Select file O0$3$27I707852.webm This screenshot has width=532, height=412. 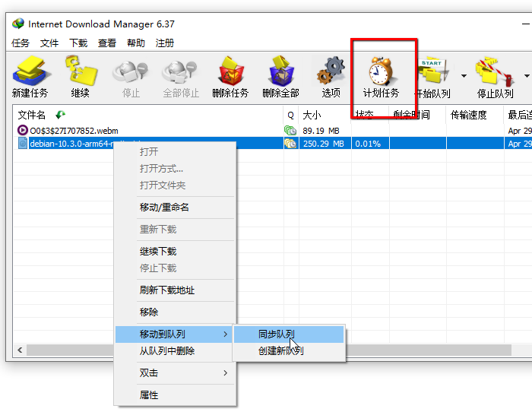[x=74, y=131]
